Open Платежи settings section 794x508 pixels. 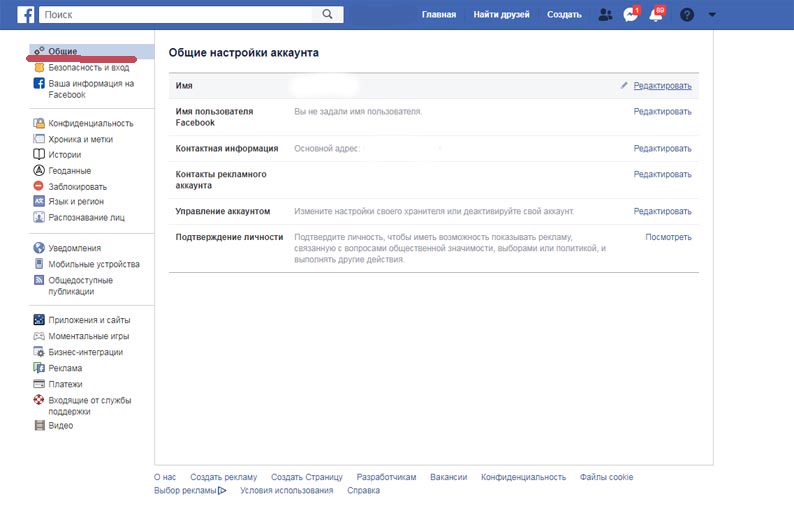point(65,384)
